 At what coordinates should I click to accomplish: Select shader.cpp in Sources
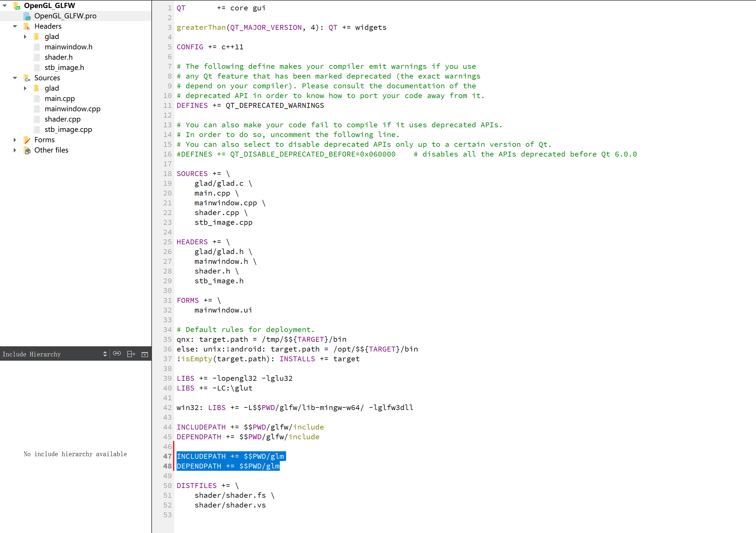click(62, 119)
